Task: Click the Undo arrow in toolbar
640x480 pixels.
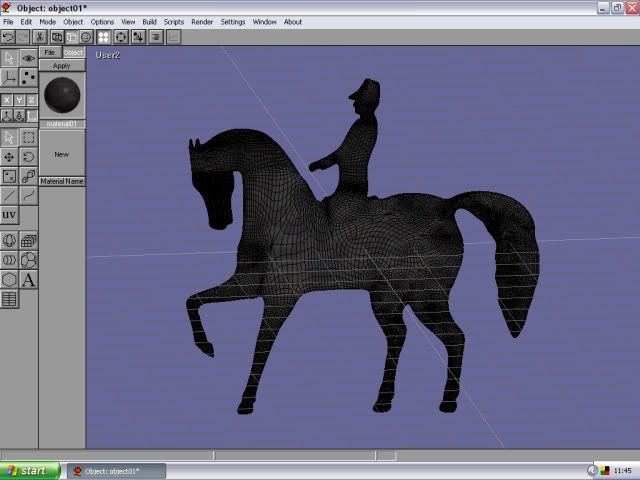Action: (x=8, y=37)
